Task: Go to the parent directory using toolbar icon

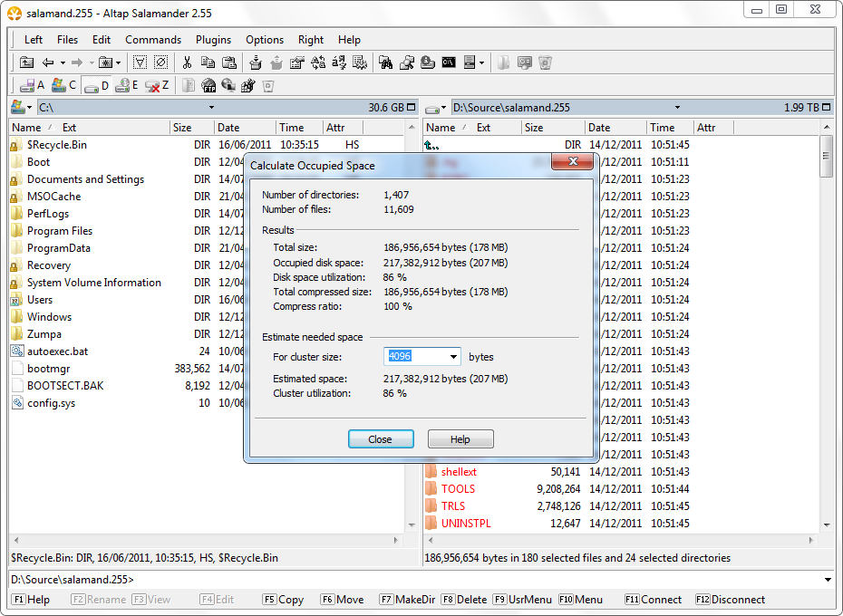Action: point(26,63)
